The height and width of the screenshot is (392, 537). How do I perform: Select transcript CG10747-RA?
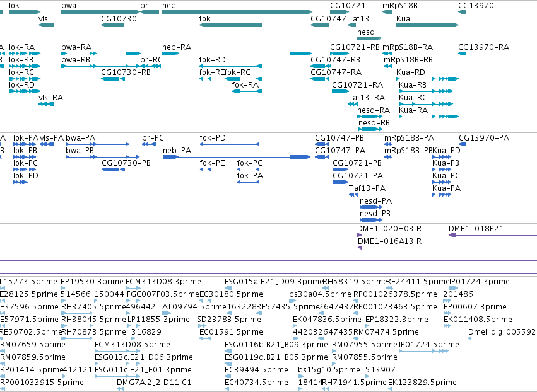pos(336,72)
